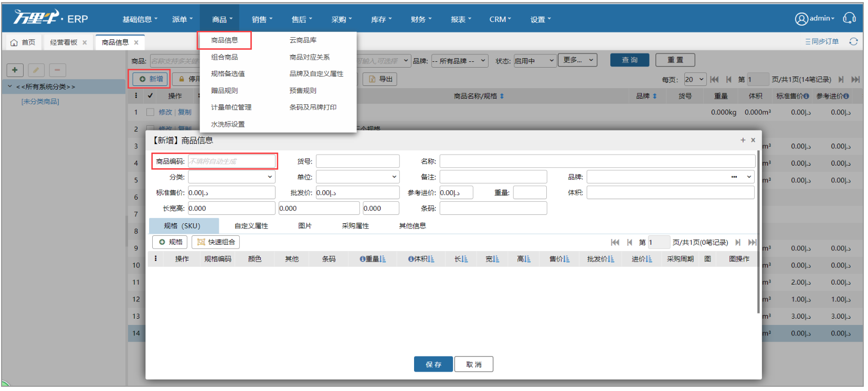Click the add category plus icon in sidebar
The image size is (868, 391).
pyautogui.click(x=15, y=70)
